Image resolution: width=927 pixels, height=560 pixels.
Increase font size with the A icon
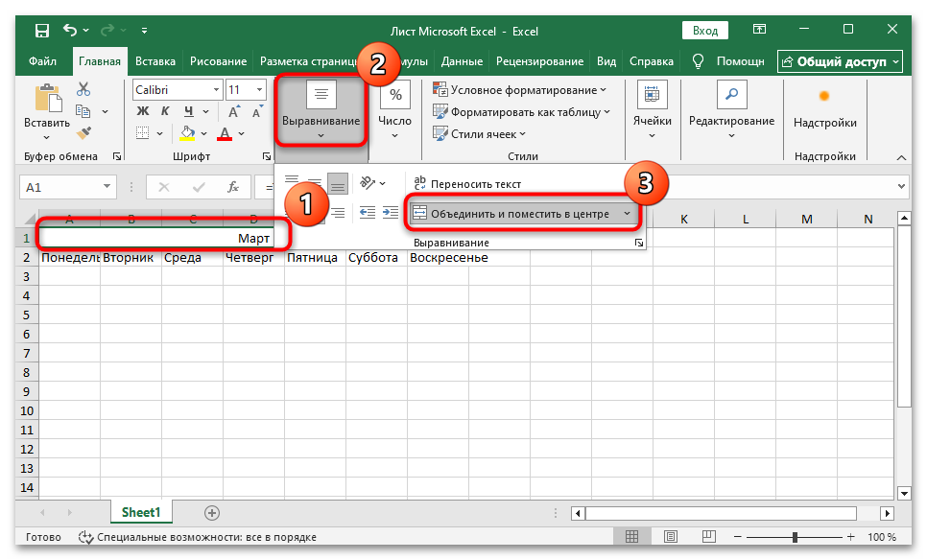click(x=232, y=109)
